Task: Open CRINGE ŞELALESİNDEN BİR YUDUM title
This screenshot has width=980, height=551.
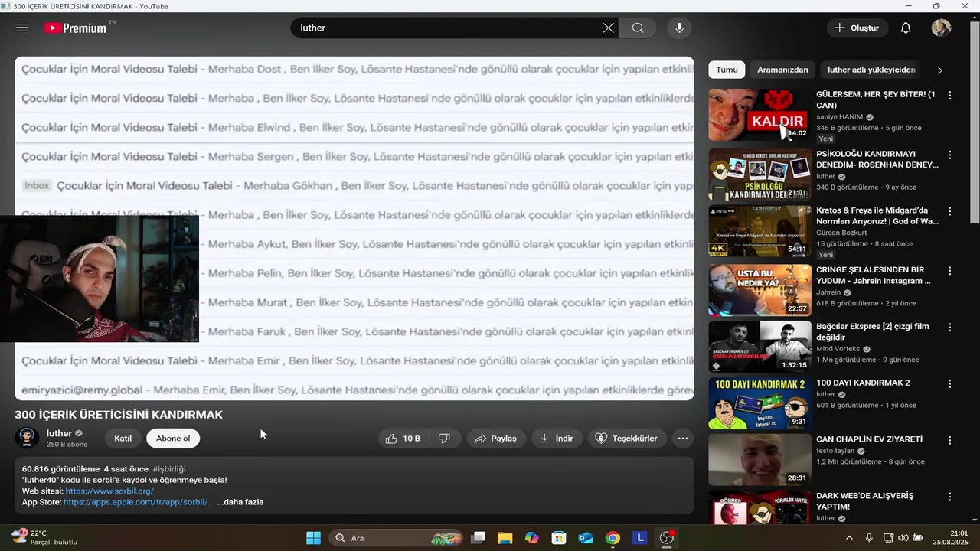Action: [874, 275]
